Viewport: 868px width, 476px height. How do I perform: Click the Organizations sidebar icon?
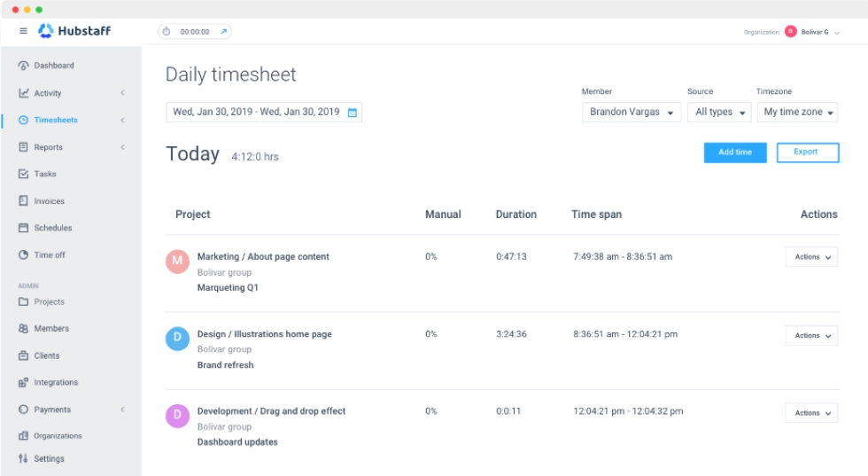(23, 435)
